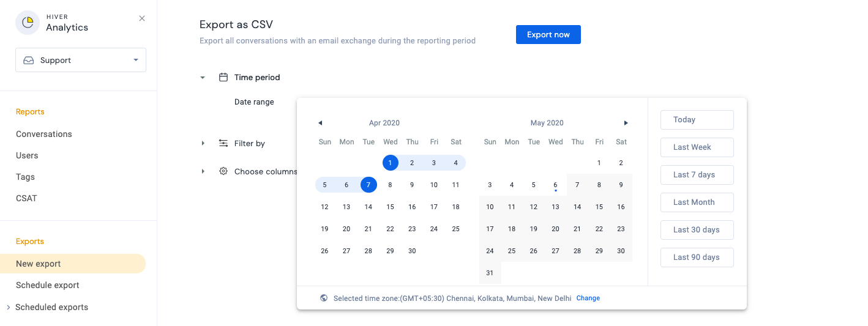Select April 25 in the calendar
Screen dimensions: 868x326
(x=456, y=229)
